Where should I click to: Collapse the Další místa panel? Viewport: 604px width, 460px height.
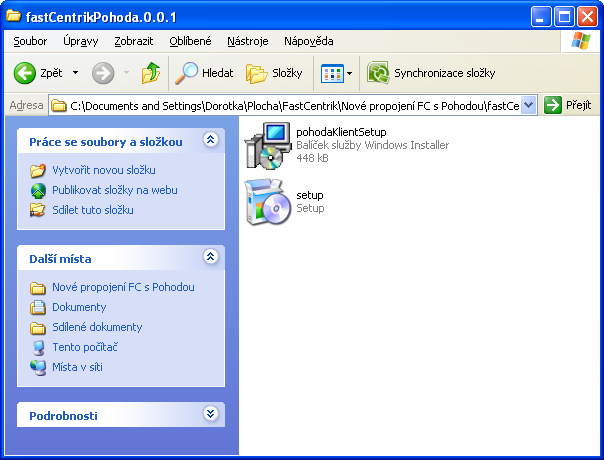pyautogui.click(x=210, y=257)
